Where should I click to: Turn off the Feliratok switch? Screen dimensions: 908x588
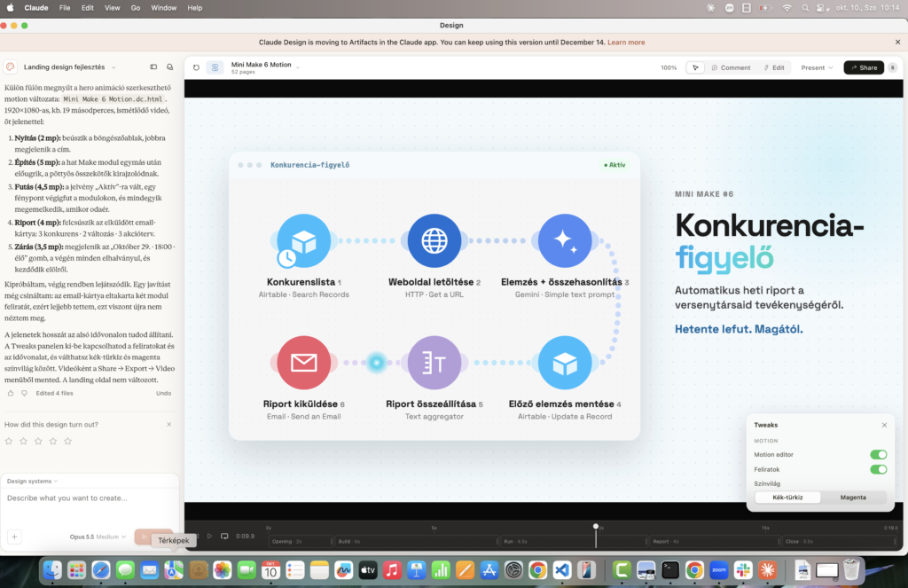click(878, 469)
